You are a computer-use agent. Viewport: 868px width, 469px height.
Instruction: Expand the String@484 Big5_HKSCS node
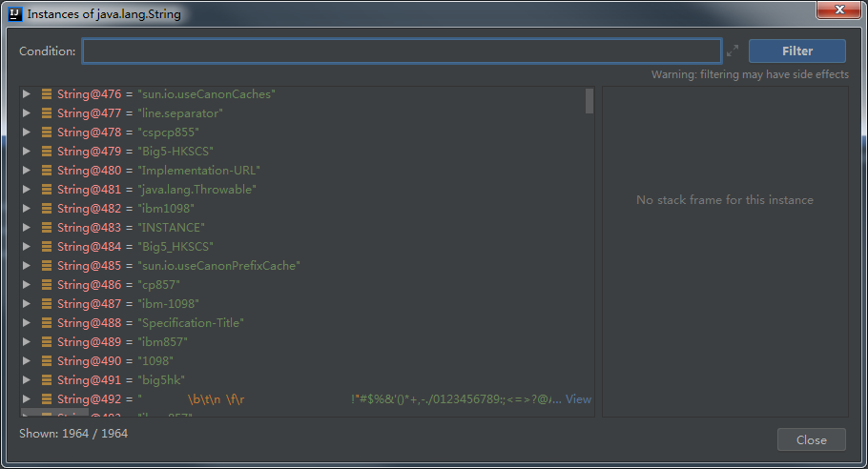pos(26,247)
